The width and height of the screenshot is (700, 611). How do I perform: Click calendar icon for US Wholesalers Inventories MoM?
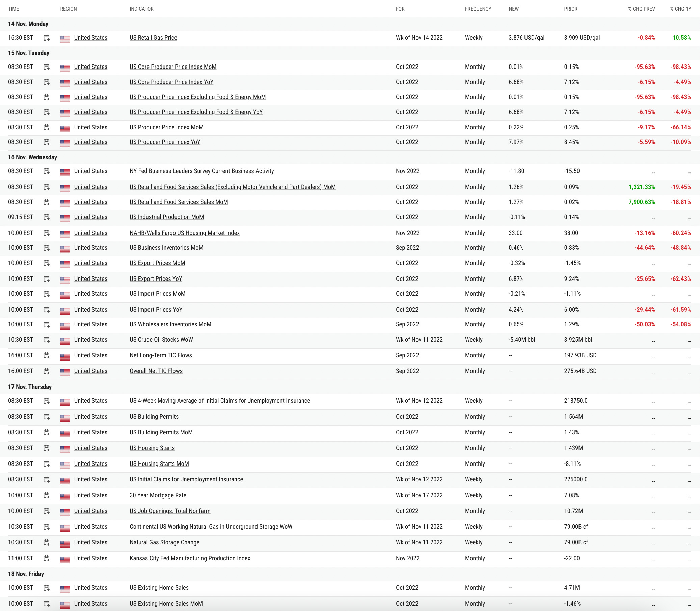47,325
